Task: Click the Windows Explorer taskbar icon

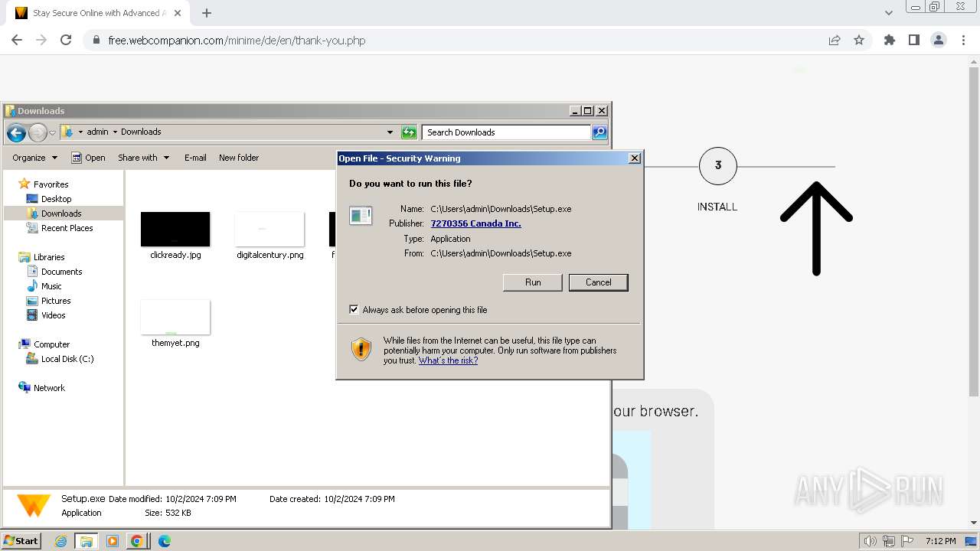Action: click(x=87, y=541)
